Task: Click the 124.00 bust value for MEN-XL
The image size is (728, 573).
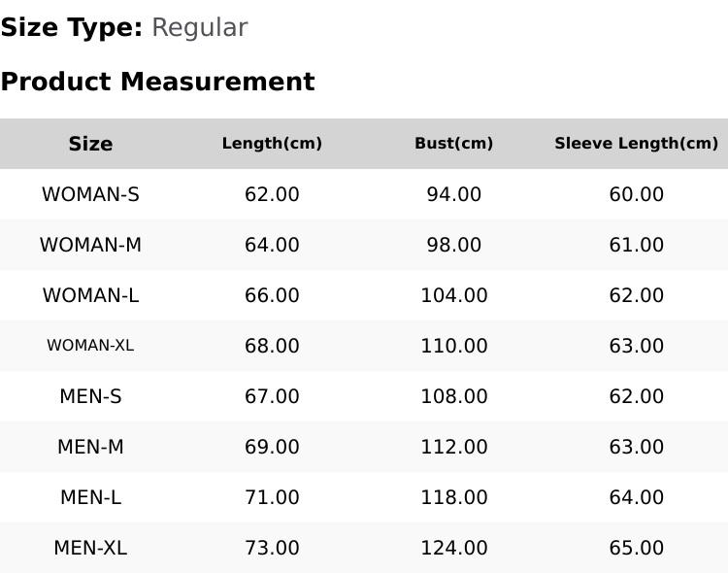Action: pos(453,548)
